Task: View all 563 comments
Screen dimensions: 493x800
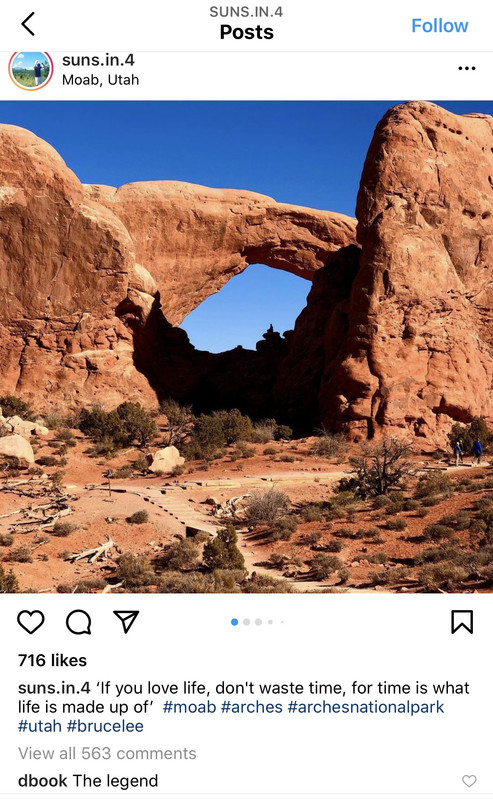Action: [x=107, y=753]
